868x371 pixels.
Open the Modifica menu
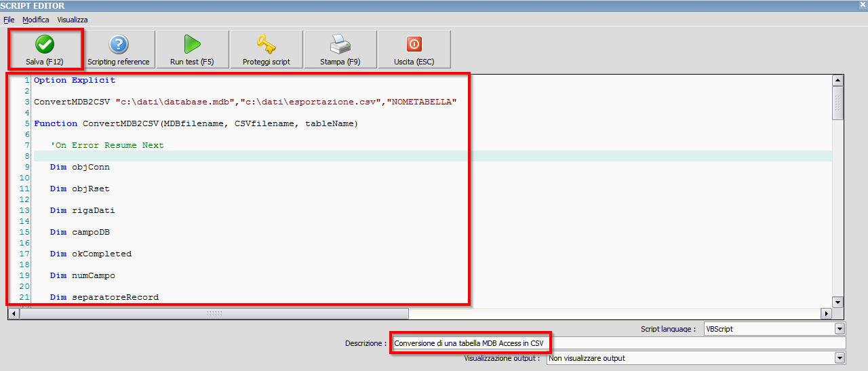pos(36,20)
